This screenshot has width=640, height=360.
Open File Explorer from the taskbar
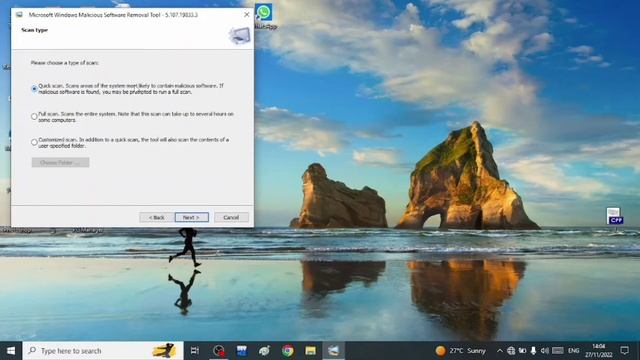tap(311, 351)
